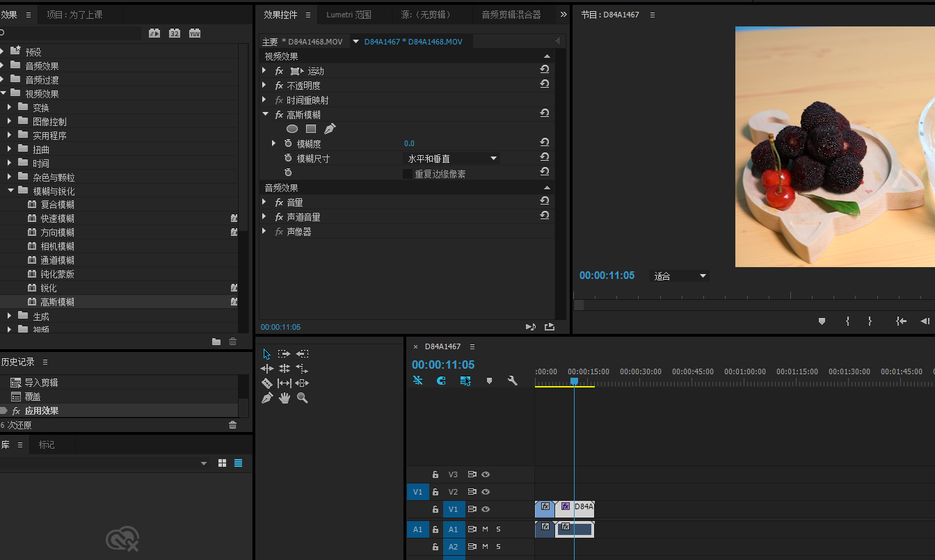Reset the 运动 effect
The image size is (935, 560).
click(545, 70)
